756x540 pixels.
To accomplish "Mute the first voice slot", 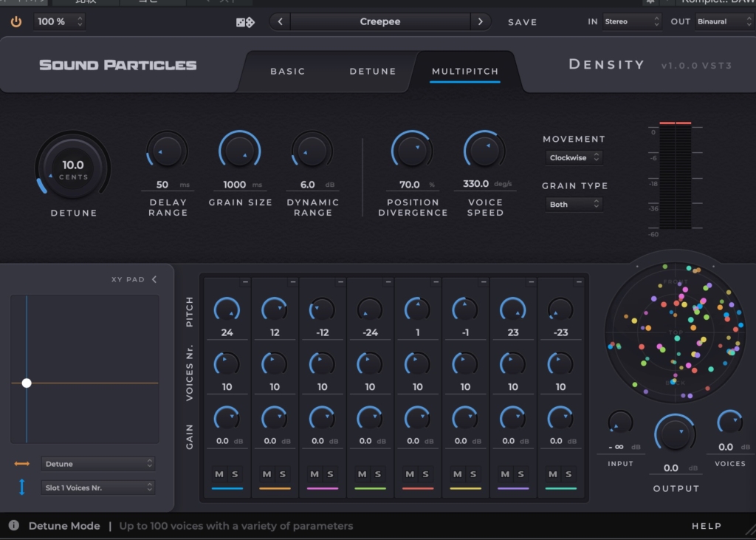I will pyautogui.click(x=220, y=474).
